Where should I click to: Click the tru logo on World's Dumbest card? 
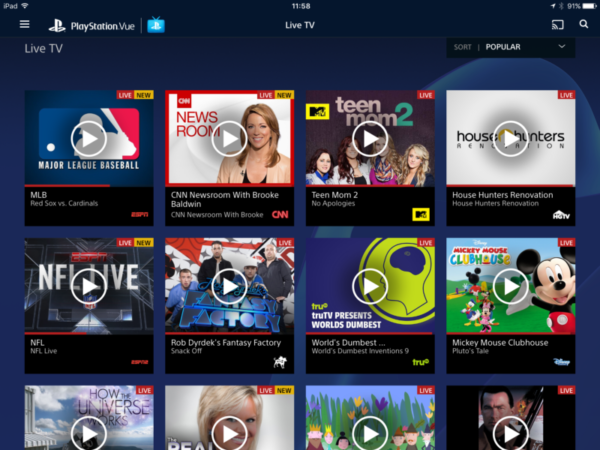click(x=421, y=362)
